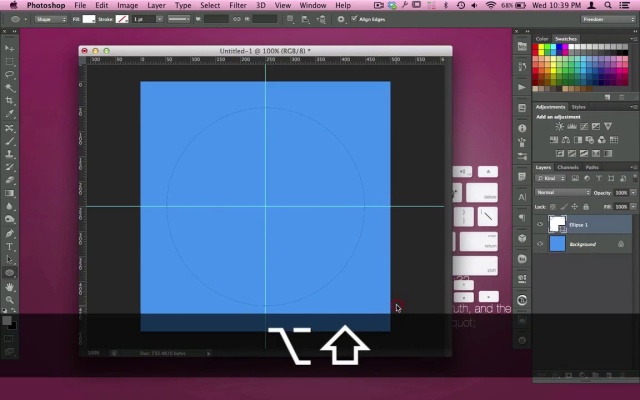This screenshot has height=400, width=640.
Task: Open the Freedom workspace dropdown
Action: (x=608, y=19)
